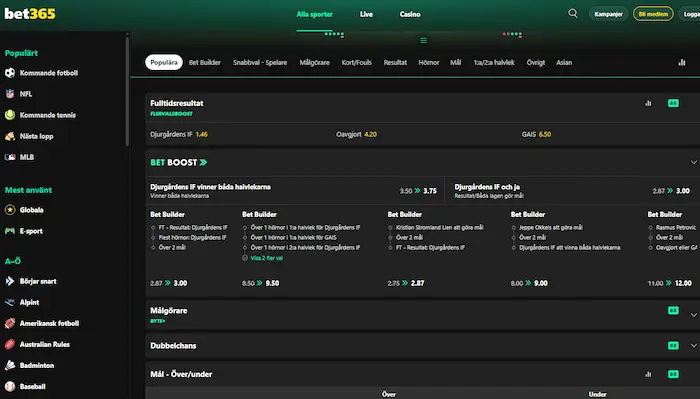700x399 pixels.
Task: Open the Casino section
Action: pyautogui.click(x=410, y=14)
